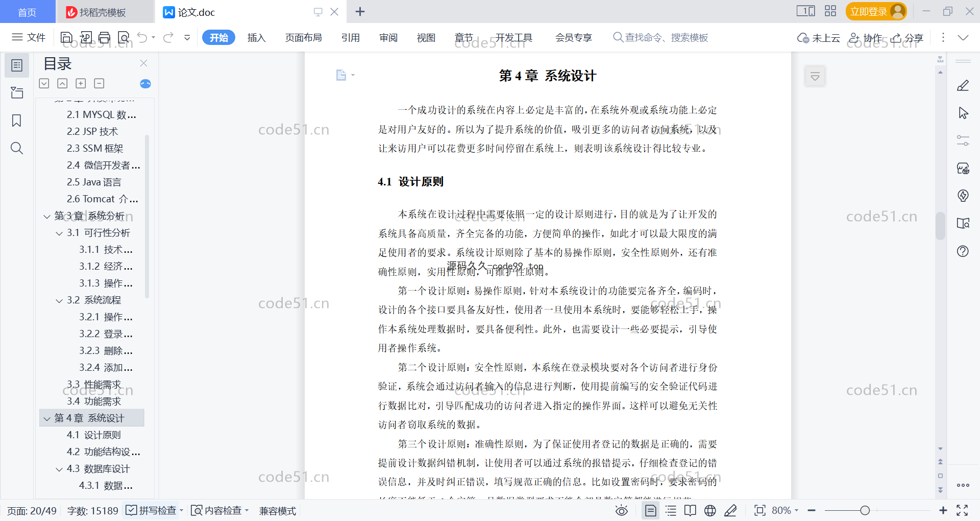The image size is (980, 521).
Task: Click 字数: 15189 in status bar
Action: [x=93, y=511]
